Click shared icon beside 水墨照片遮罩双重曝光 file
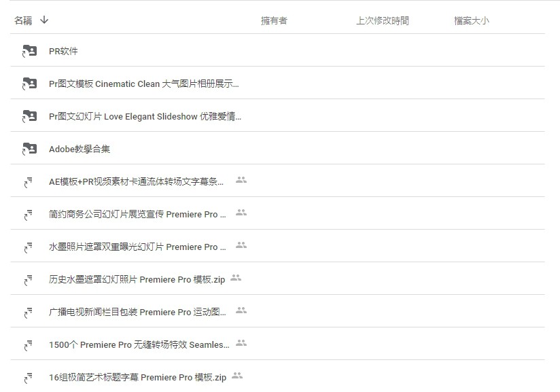The height and width of the screenshot is (392, 560). [x=241, y=245]
